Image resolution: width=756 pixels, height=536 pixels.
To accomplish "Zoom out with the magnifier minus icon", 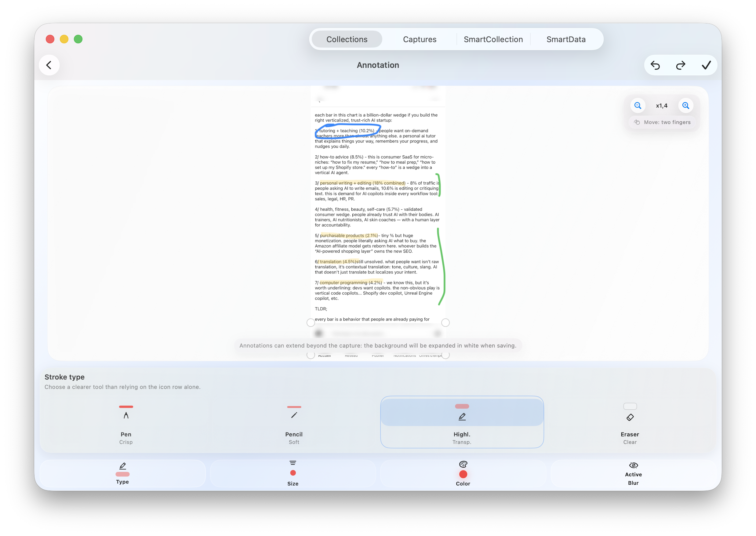I will point(638,106).
